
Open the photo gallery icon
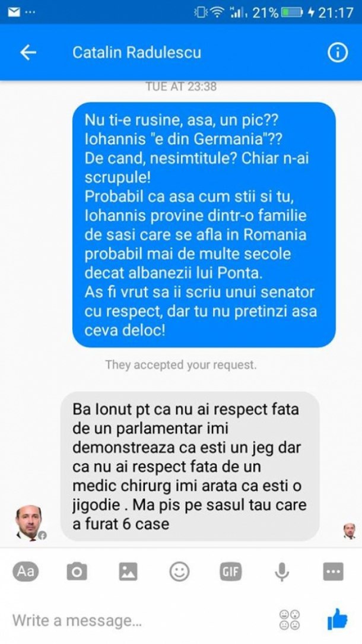(128, 572)
